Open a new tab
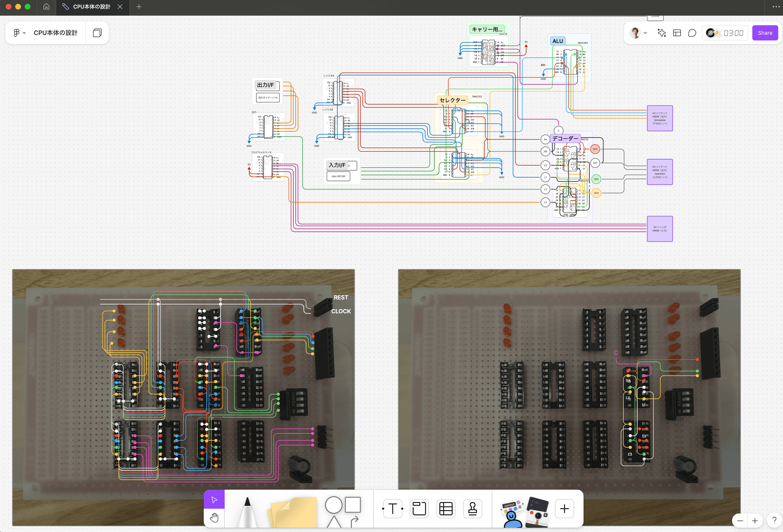783x532 pixels. [x=139, y=7]
